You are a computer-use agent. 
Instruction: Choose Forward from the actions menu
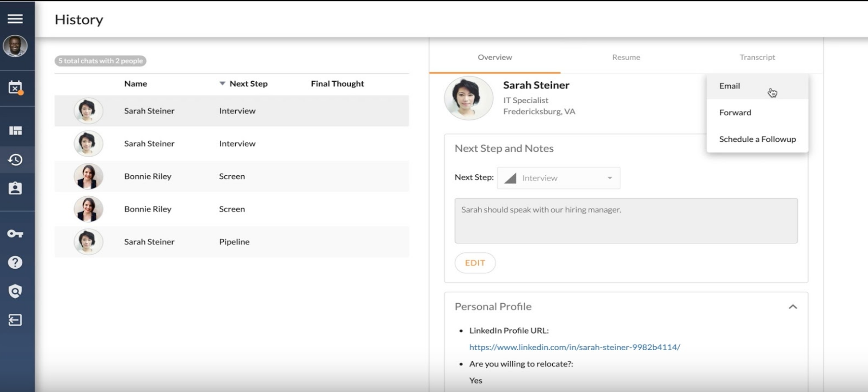[757, 113]
